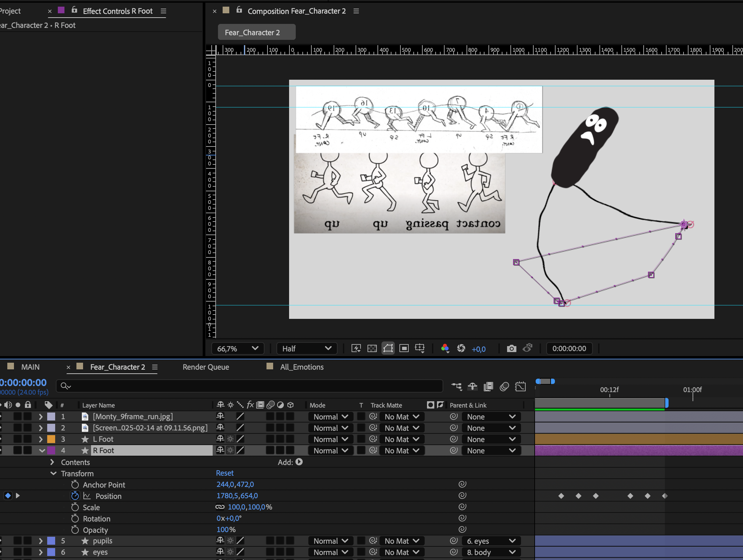The height and width of the screenshot is (560, 743).
Task: Enable Motion Blur for the timeline
Action: (504, 387)
